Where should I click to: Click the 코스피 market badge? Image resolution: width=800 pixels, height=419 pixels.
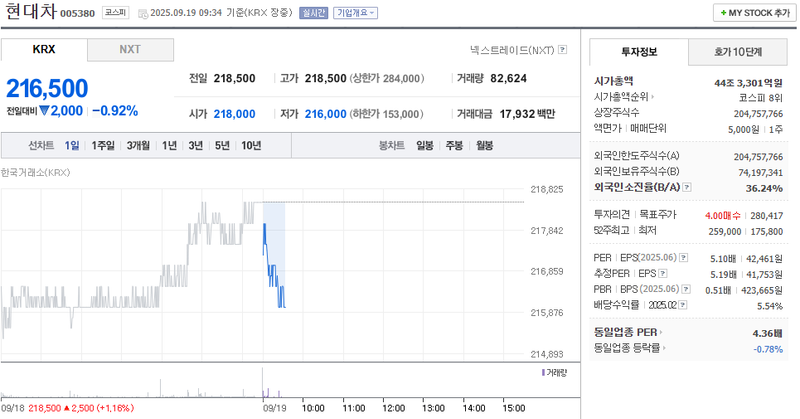click(x=115, y=12)
